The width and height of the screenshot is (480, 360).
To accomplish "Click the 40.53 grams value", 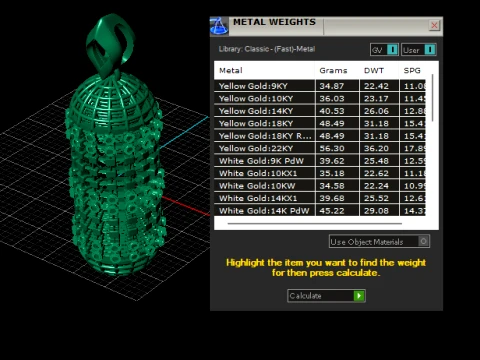I will coord(332,111).
